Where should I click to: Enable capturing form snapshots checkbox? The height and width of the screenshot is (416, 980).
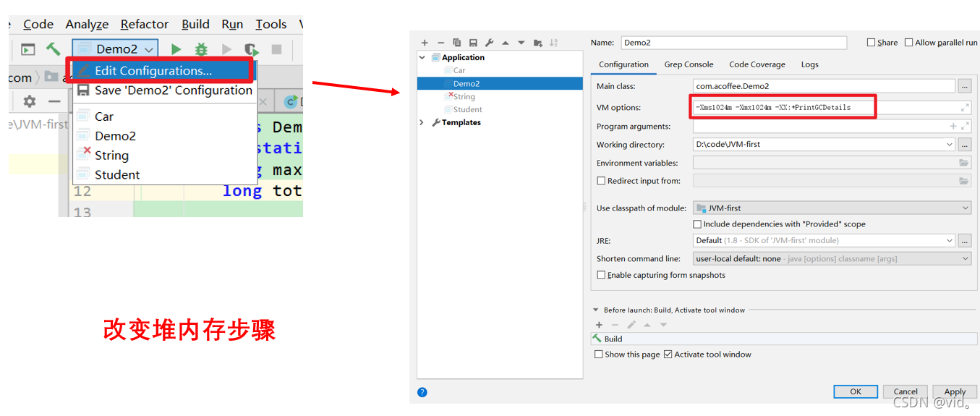[601, 275]
